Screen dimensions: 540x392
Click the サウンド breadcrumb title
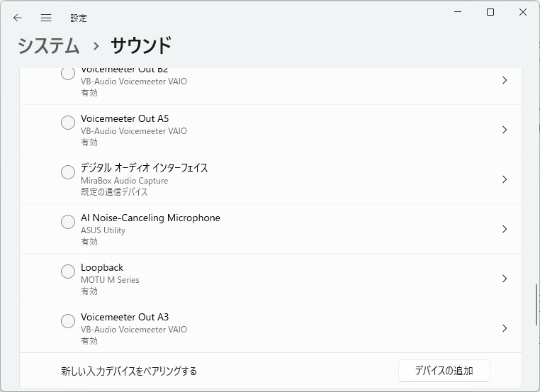(x=141, y=45)
